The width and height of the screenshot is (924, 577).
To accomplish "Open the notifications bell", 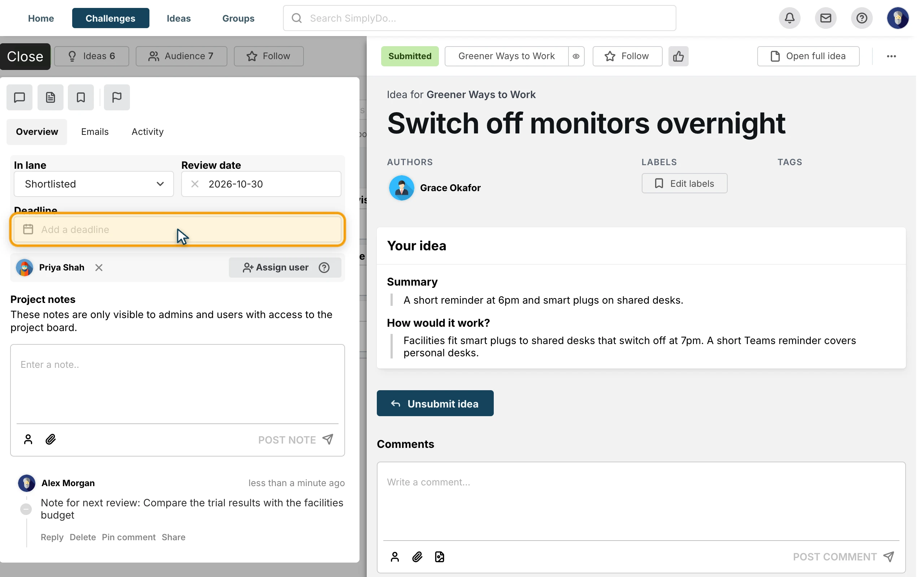I will coord(790,18).
